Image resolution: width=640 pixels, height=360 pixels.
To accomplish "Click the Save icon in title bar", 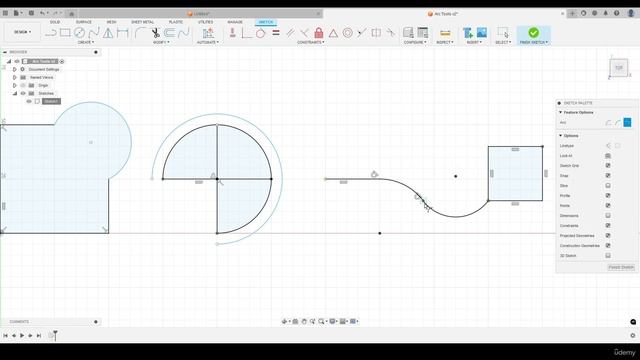I will tap(31, 13).
